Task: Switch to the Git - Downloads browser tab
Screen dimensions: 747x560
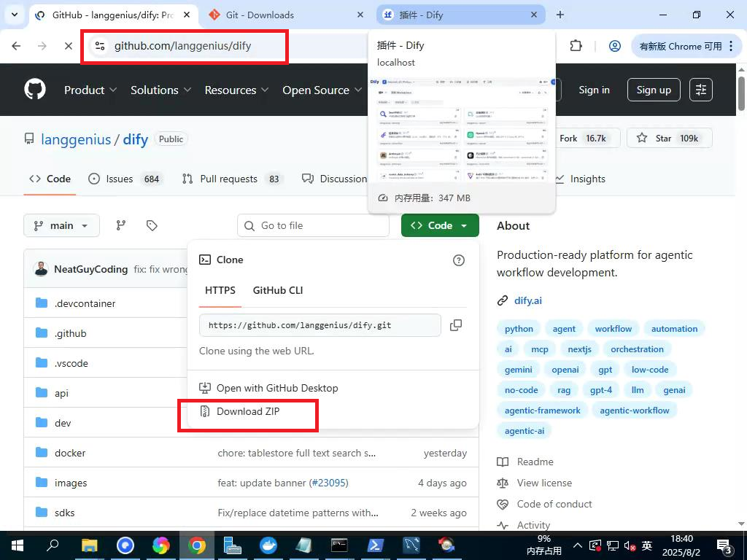Action: 286,15
